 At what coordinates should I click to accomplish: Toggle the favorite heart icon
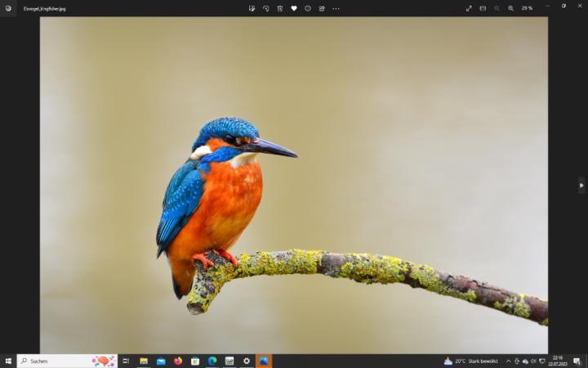(x=294, y=8)
